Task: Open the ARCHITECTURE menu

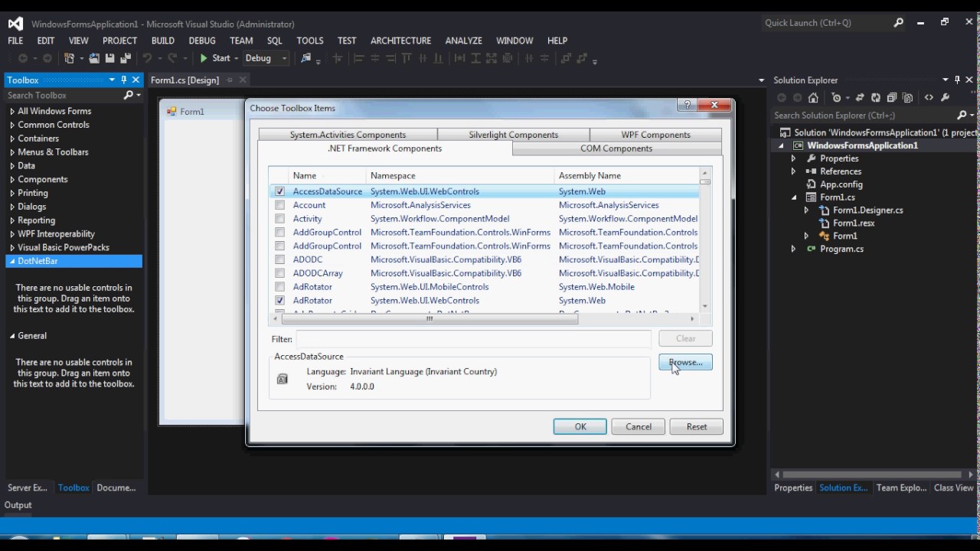Action: coord(401,41)
